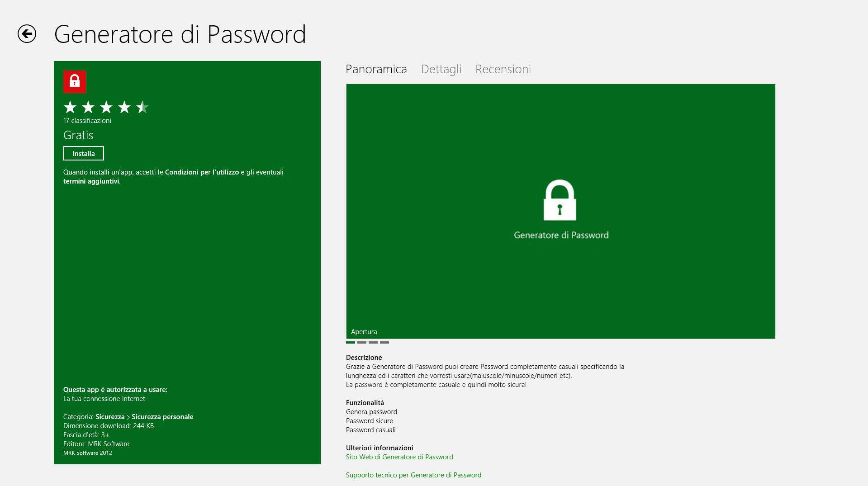Open the termini aggiuntivi link
Screen dimensions: 868x486
click(92, 181)
